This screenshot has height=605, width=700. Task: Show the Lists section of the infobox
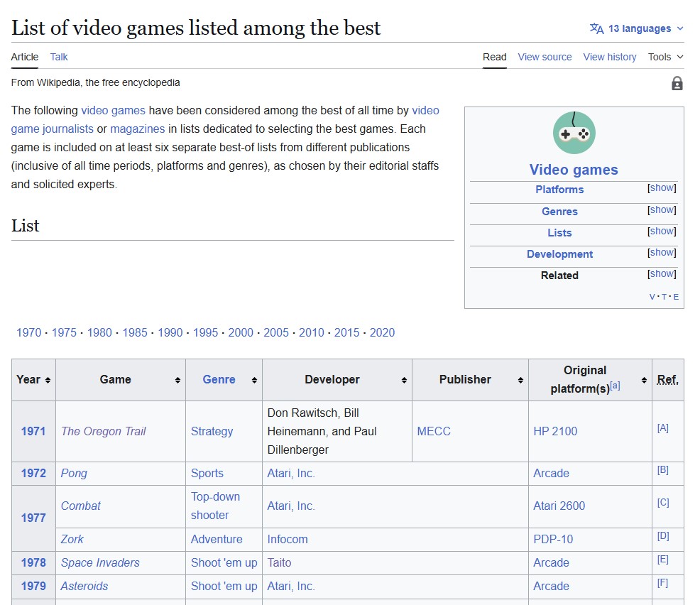661,231
